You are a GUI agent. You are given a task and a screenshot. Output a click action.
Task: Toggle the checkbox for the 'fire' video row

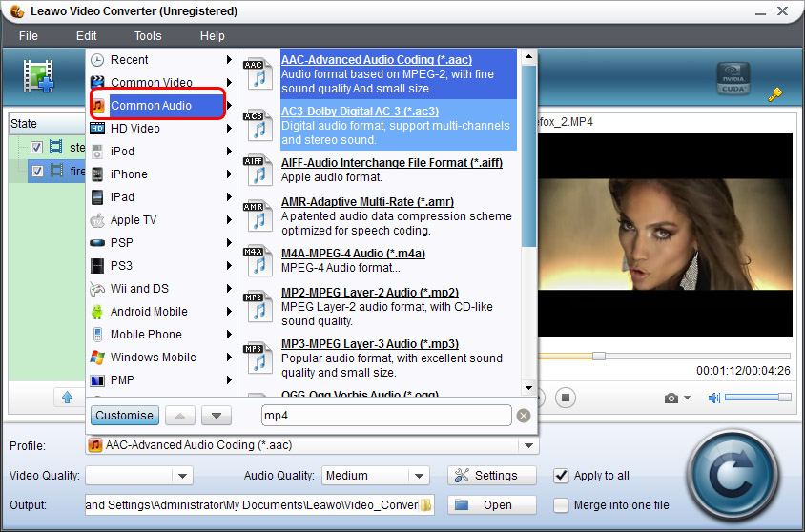[x=37, y=171]
